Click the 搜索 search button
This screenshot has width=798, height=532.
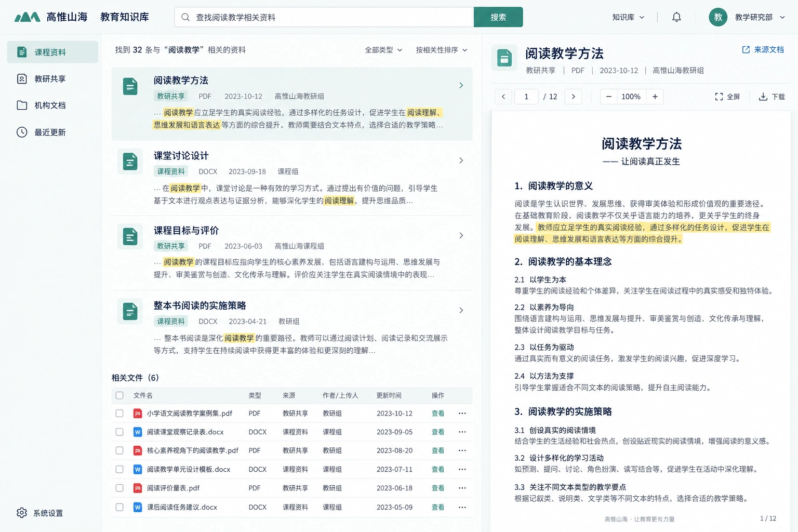tap(498, 17)
